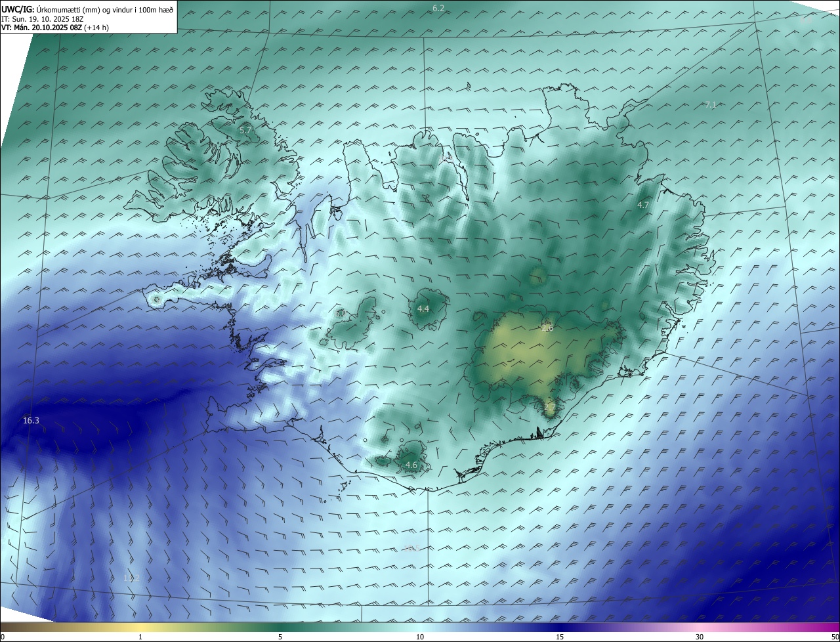Click the 5 tick on the color scale
Screen dimensions: 840x642
(x=280, y=637)
